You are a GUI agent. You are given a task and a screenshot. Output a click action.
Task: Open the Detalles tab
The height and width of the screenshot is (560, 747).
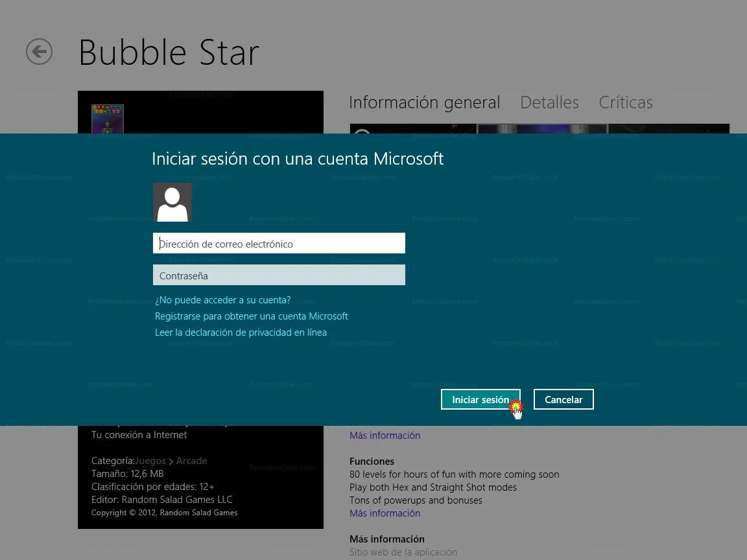point(549,102)
